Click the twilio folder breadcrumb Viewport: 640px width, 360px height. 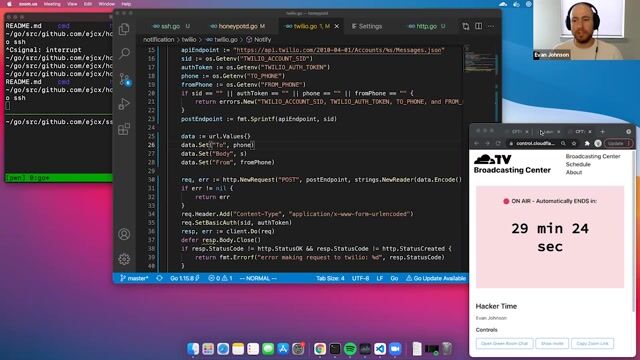coord(189,40)
